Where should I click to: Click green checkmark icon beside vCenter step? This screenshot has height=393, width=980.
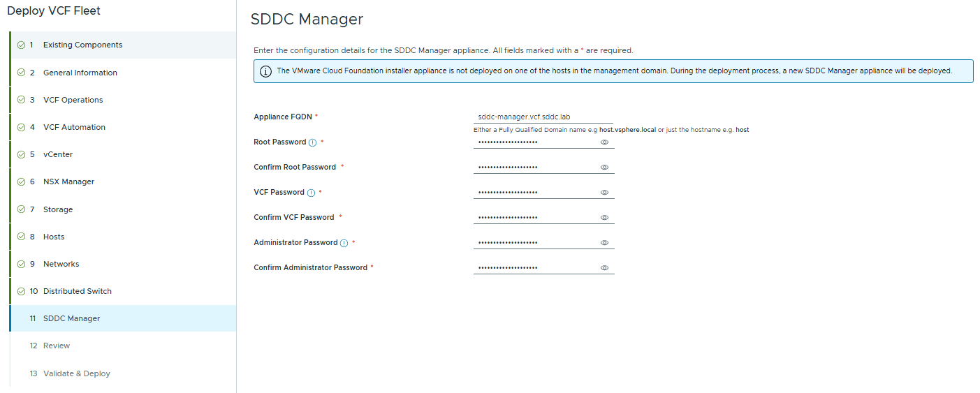[21, 155]
